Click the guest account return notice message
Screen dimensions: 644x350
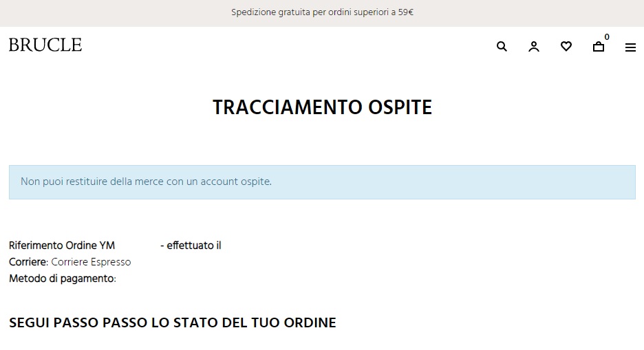click(x=146, y=182)
